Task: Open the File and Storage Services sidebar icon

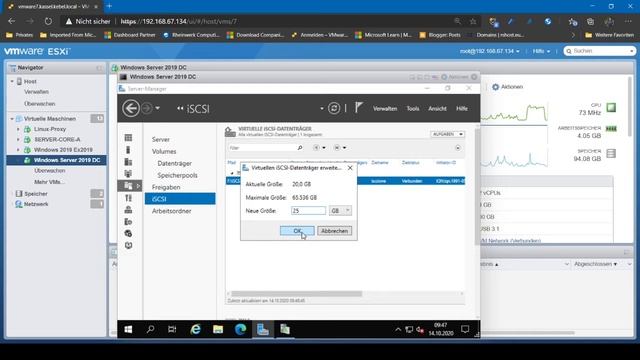Action: [129, 186]
